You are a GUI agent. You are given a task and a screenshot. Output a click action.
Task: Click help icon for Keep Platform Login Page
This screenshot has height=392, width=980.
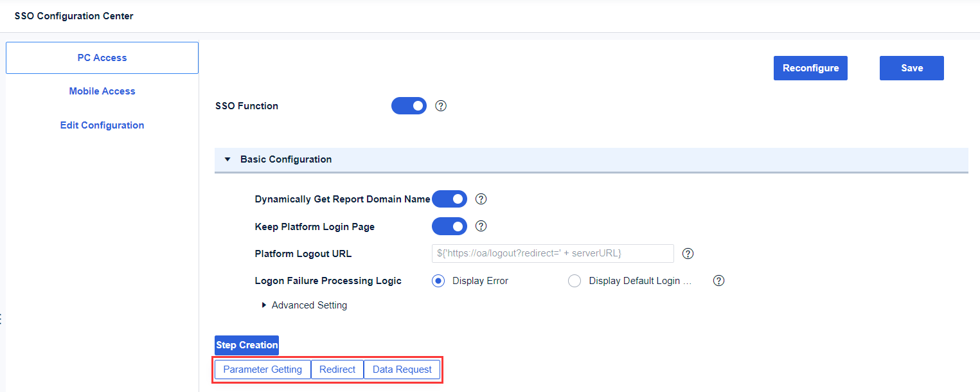point(481,226)
